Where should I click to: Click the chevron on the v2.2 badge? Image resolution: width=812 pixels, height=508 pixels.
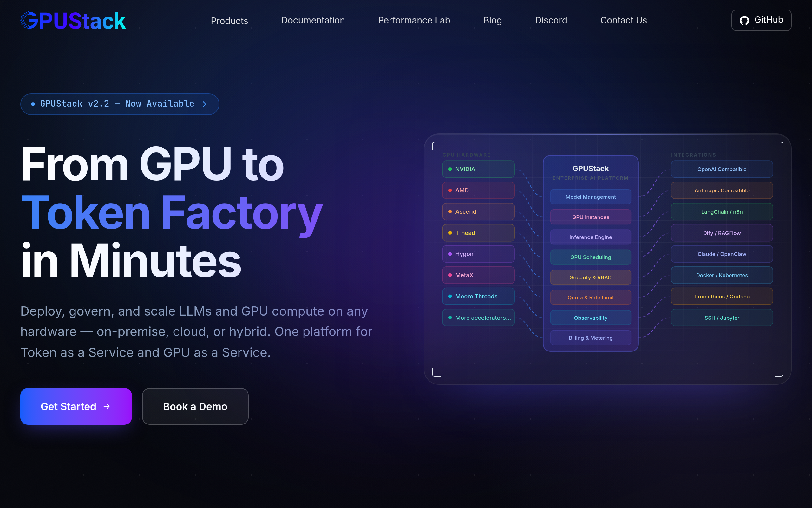coord(204,104)
